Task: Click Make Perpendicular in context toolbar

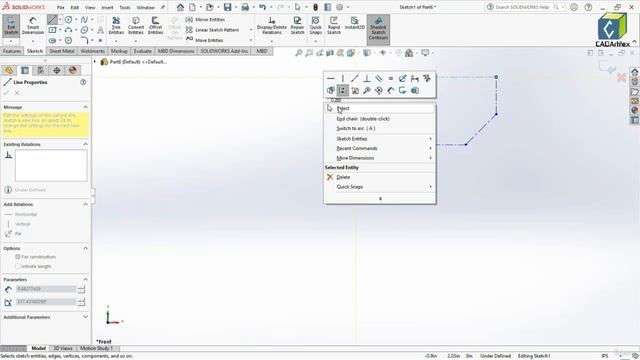Action: click(x=367, y=78)
